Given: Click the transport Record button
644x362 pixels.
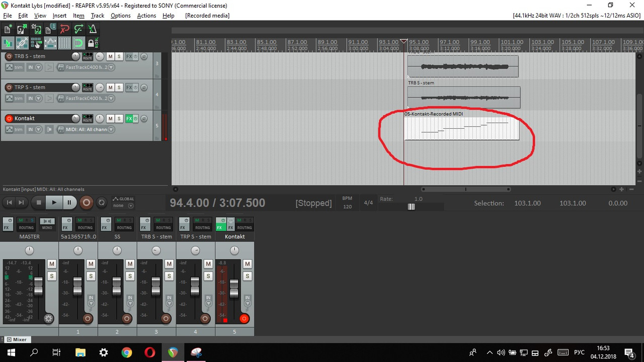Looking at the screenshot, I should 87,203.
